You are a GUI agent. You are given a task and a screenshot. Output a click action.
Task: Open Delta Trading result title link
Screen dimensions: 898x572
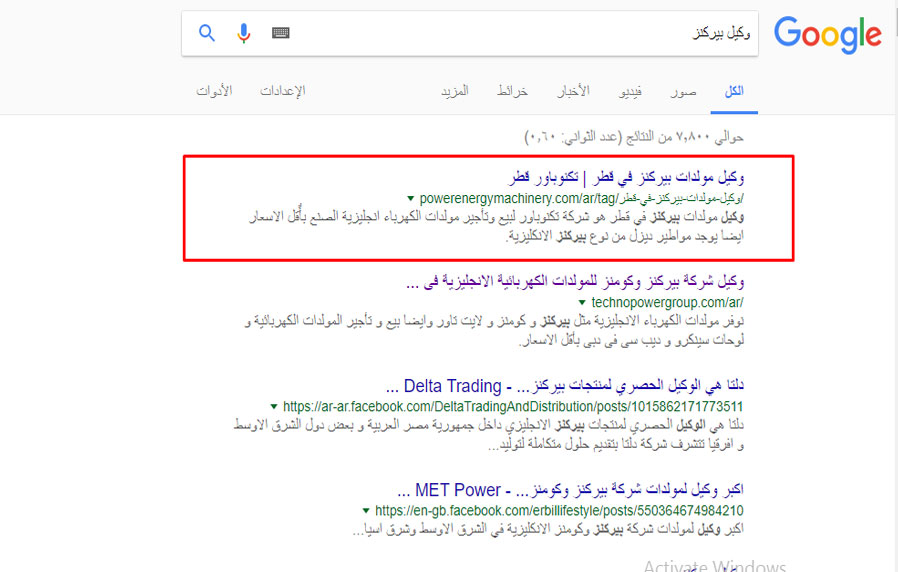(x=565, y=386)
